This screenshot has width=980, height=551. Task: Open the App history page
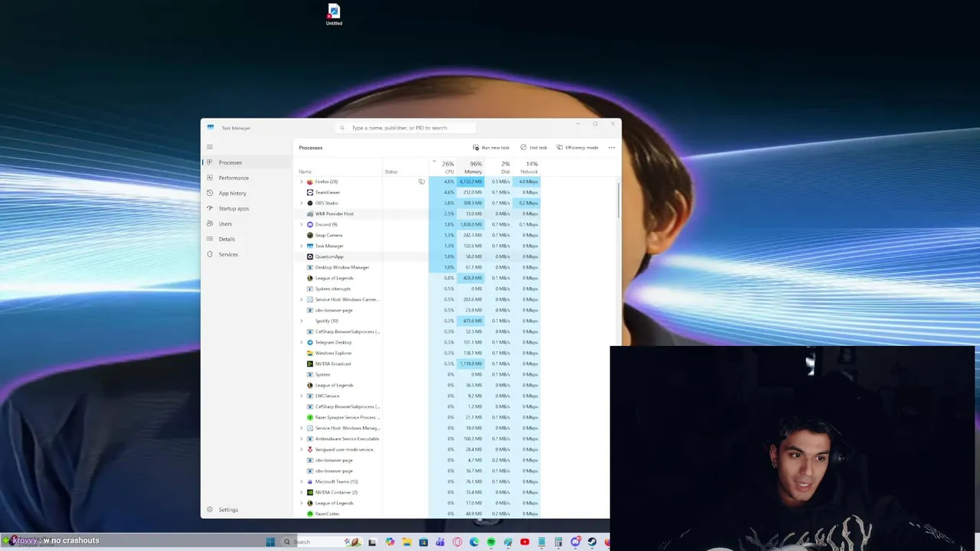point(247,193)
